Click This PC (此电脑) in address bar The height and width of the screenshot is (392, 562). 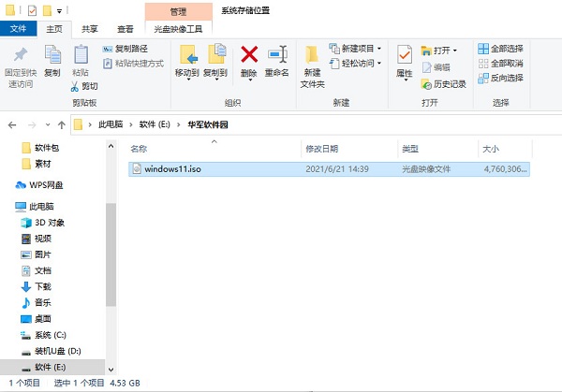111,124
